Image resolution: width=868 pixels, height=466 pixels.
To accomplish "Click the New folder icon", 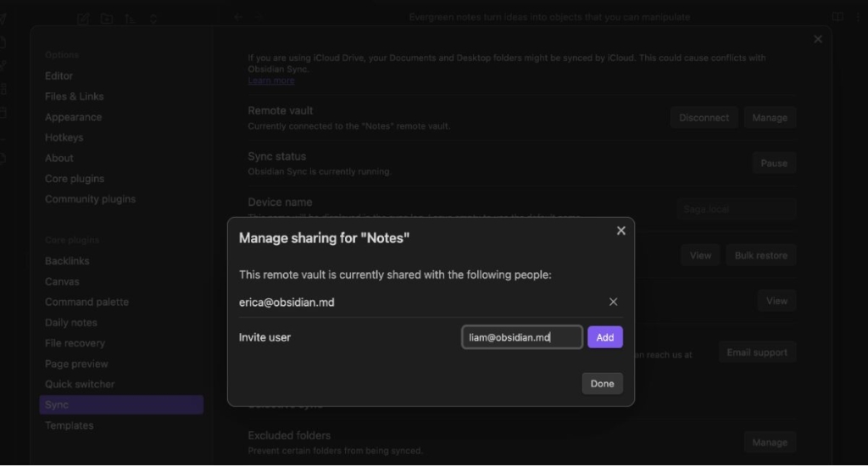I will pos(106,18).
